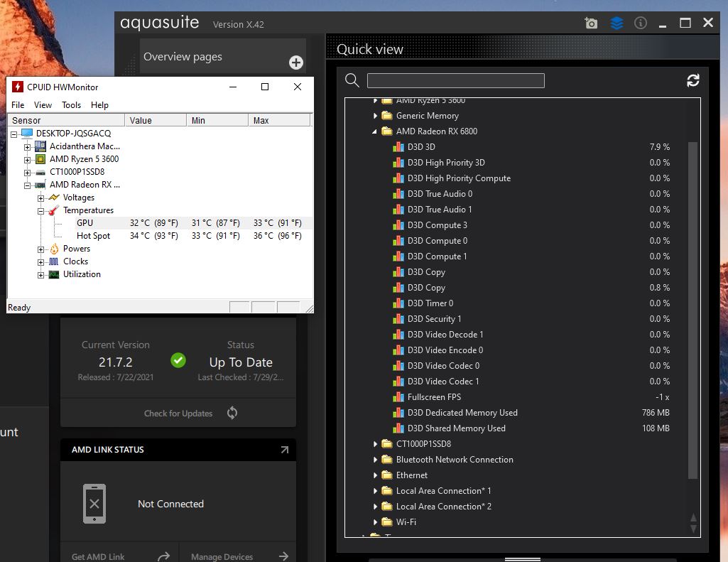Open AMD Link Status expand arrow icon
Viewport: 728px width, 562px height.
coord(285,450)
